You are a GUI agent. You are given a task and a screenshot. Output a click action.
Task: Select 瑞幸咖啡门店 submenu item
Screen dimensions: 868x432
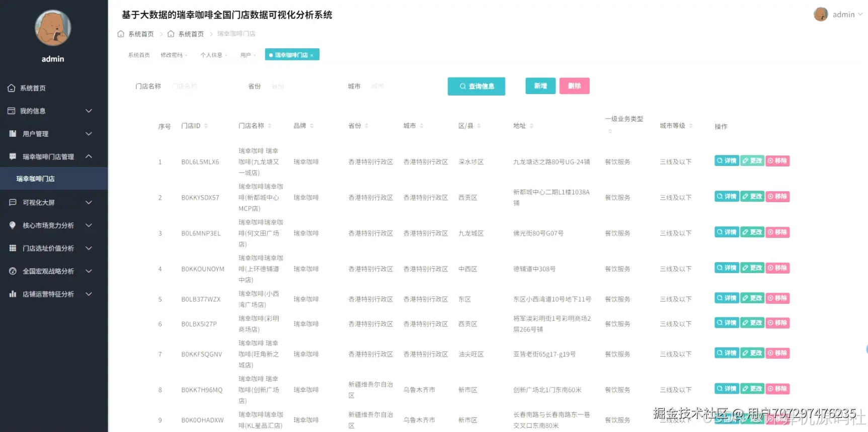coord(54,179)
